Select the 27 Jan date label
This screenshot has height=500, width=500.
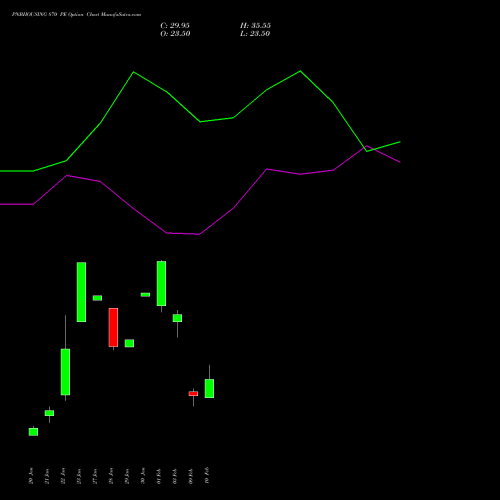coord(95,476)
